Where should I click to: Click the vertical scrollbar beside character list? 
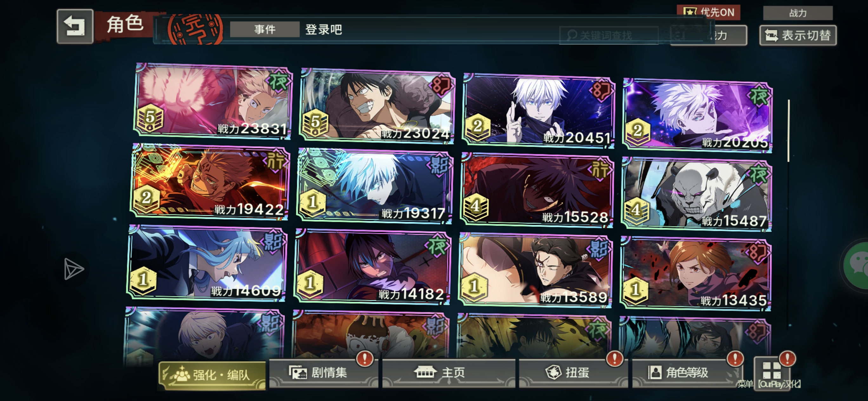(x=788, y=131)
